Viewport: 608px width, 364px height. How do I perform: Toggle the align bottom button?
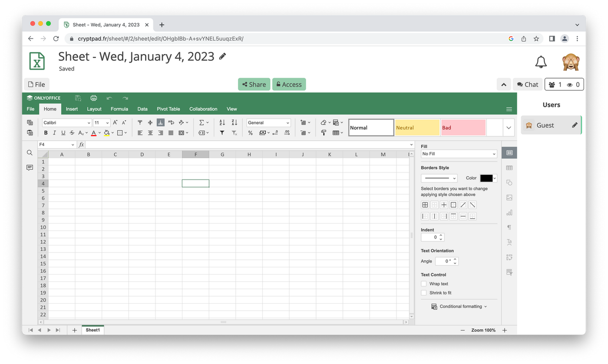(161, 123)
